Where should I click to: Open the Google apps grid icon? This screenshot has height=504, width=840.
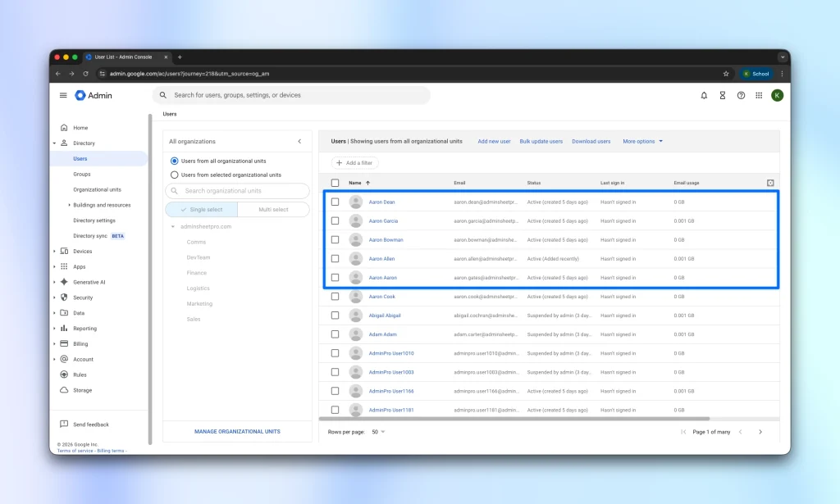click(x=759, y=95)
